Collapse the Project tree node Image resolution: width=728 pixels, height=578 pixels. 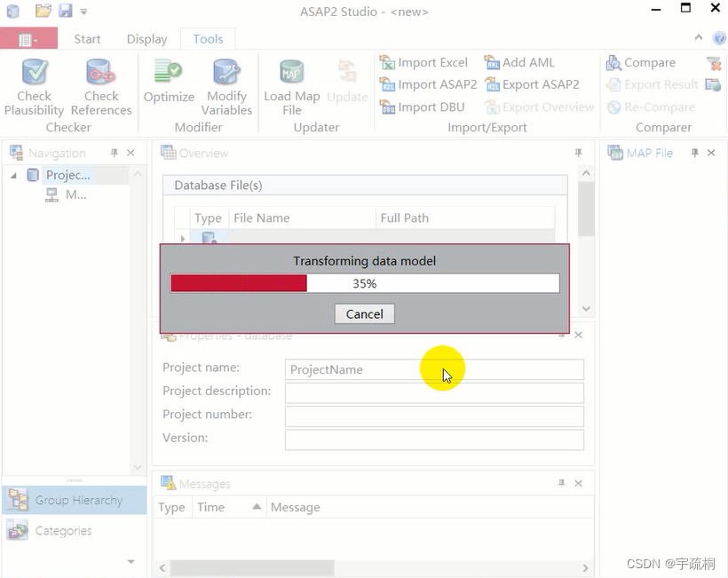14,176
